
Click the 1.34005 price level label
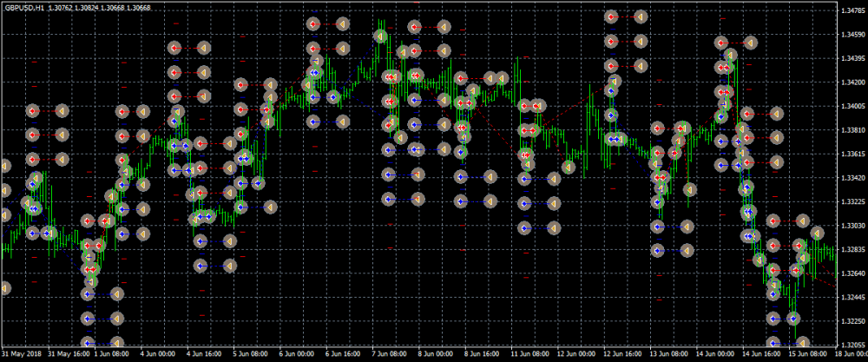(852, 107)
